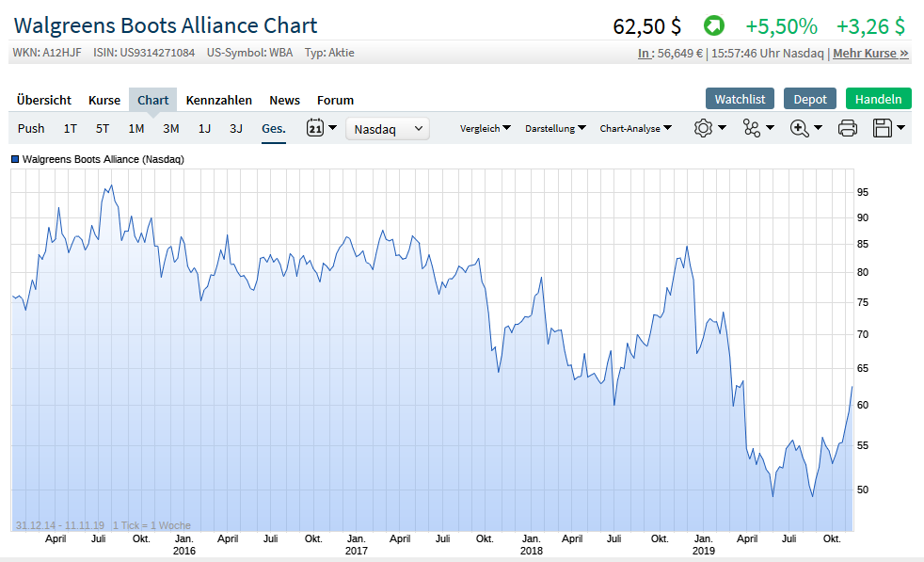Click the save diskette icon

[883, 128]
